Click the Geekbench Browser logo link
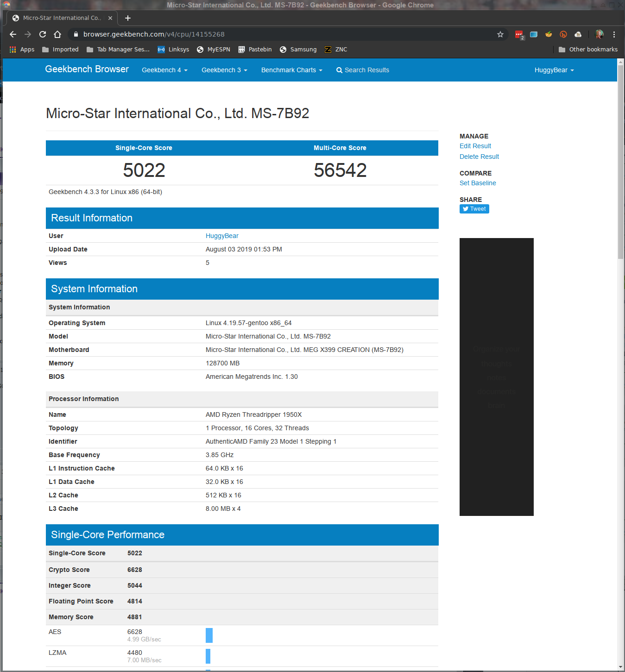Screen dimensions: 625x672 point(87,69)
